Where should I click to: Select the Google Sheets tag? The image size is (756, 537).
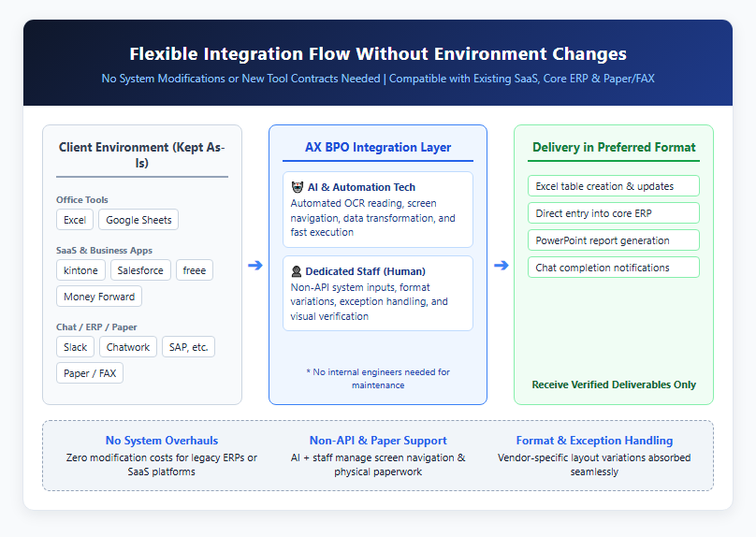138,220
